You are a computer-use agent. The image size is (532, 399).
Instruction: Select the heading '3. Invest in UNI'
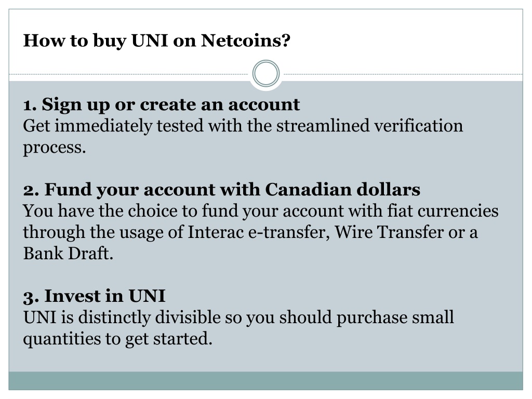[x=95, y=296]
